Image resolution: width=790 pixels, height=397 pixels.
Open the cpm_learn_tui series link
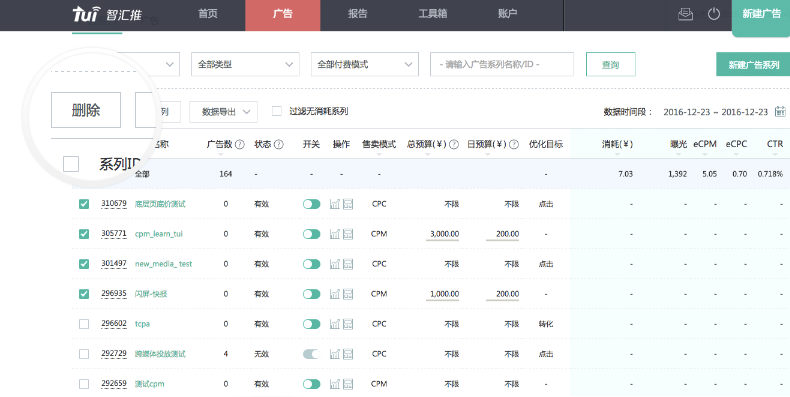coord(159,234)
